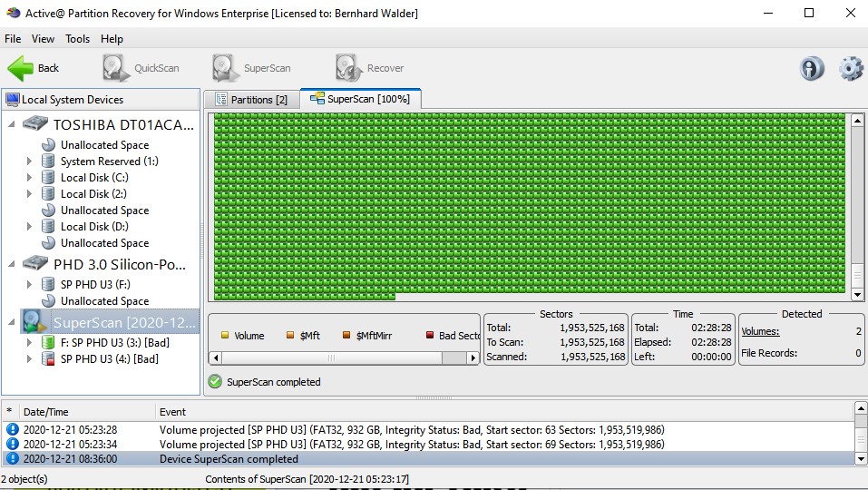
Task: Expand the Local Disk (2:) node
Action: pos(29,194)
